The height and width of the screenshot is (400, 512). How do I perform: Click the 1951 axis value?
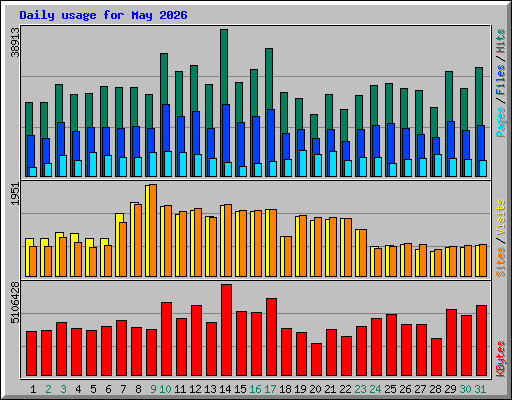coord(15,194)
